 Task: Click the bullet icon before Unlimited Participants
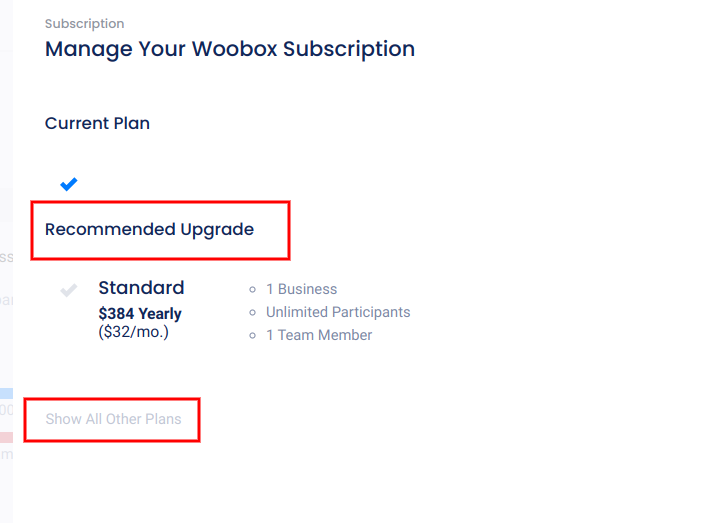(x=253, y=313)
